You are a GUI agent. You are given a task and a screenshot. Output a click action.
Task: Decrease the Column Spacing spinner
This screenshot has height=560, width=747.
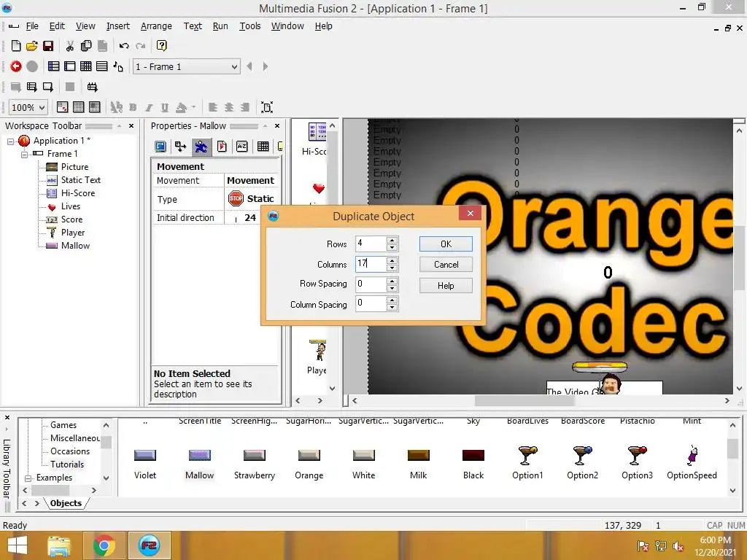point(392,308)
